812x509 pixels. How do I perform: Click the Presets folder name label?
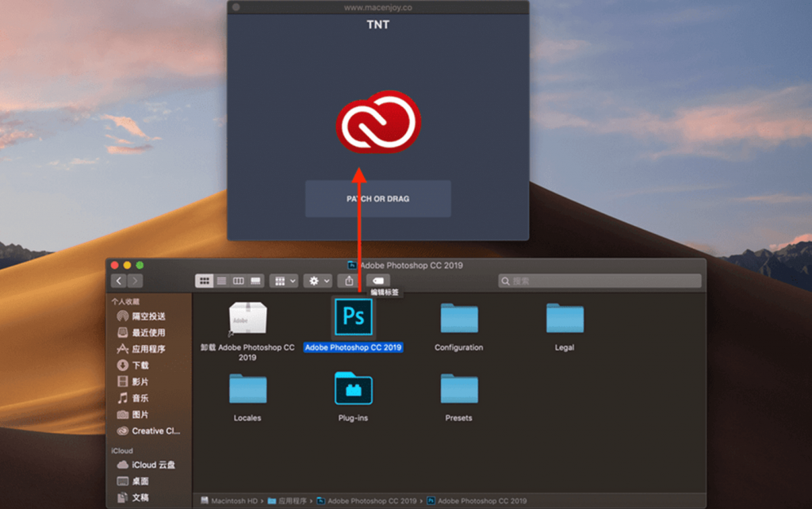pyautogui.click(x=459, y=418)
